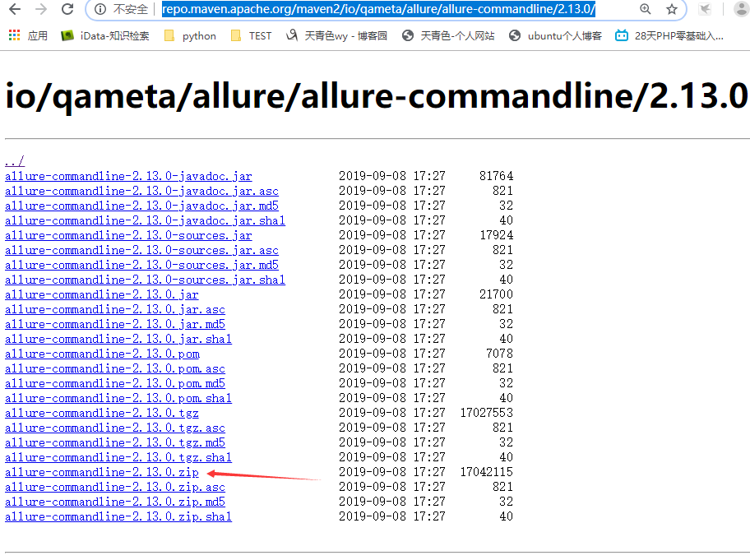Screen dimensions: 750x560
Task: Click the page heading io/qameta/allure/allure-commandline/2.13.0
Action: pyautogui.click(x=376, y=96)
